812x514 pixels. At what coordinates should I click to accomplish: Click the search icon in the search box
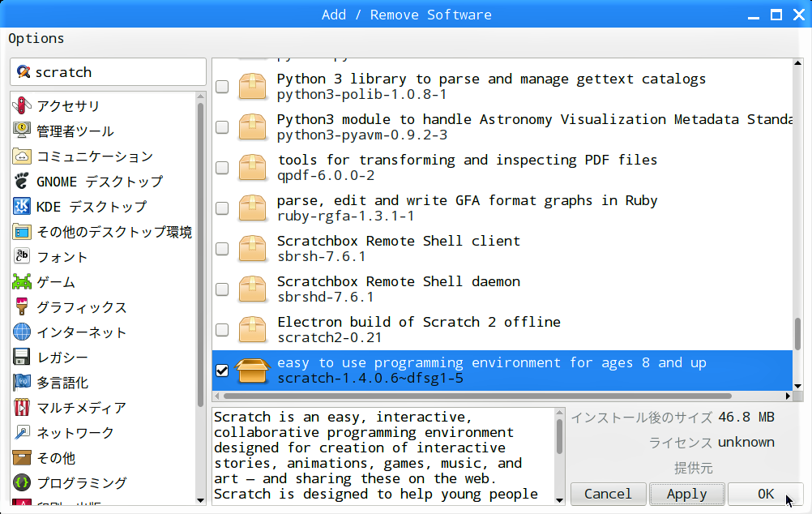[x=24, y=71]
